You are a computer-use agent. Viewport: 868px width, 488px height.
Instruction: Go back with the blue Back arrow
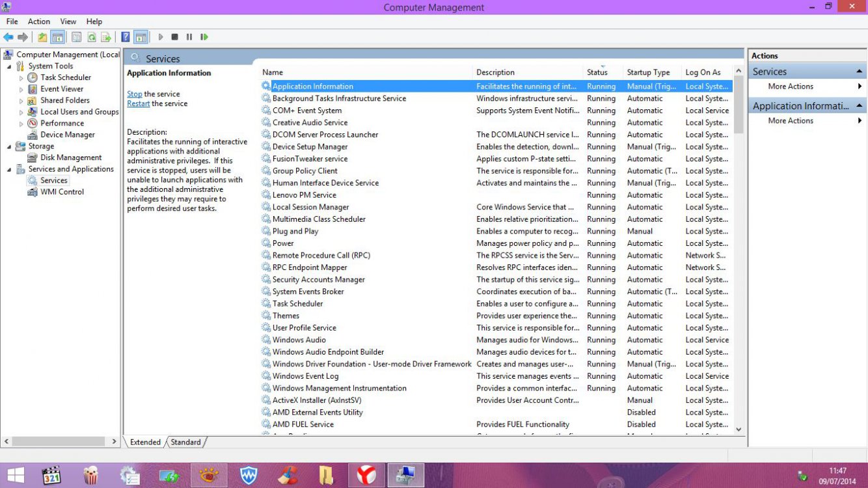pyautogui.click(x=8, y=37)
